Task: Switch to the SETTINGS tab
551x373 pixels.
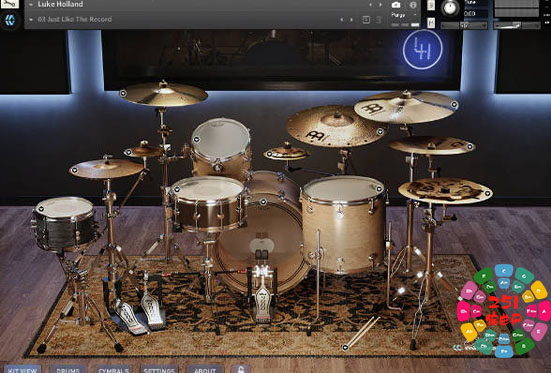Action: click(x=159, y=369)
